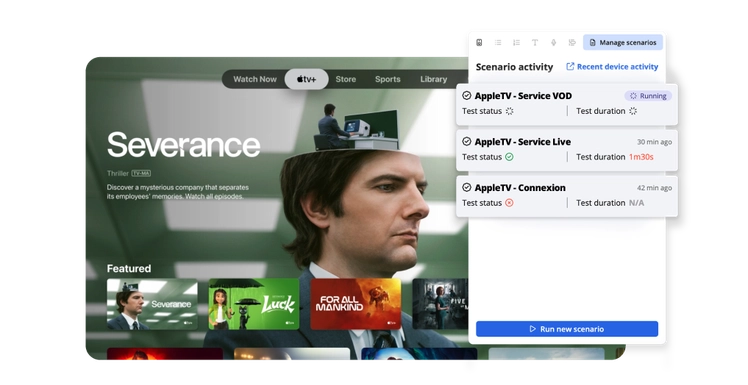Click the Running status badge
Viewport: 748px width, 385px height.
[648, 96]
